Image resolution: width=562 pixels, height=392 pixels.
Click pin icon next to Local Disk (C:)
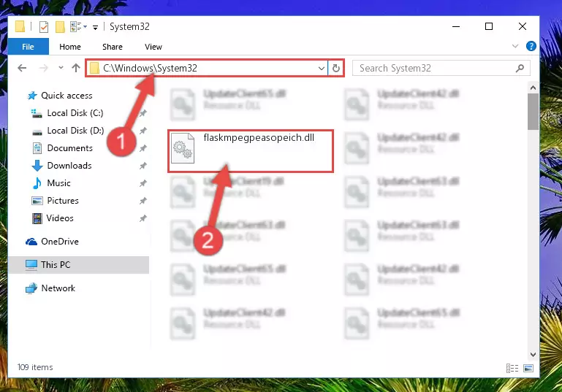(143, 113)
